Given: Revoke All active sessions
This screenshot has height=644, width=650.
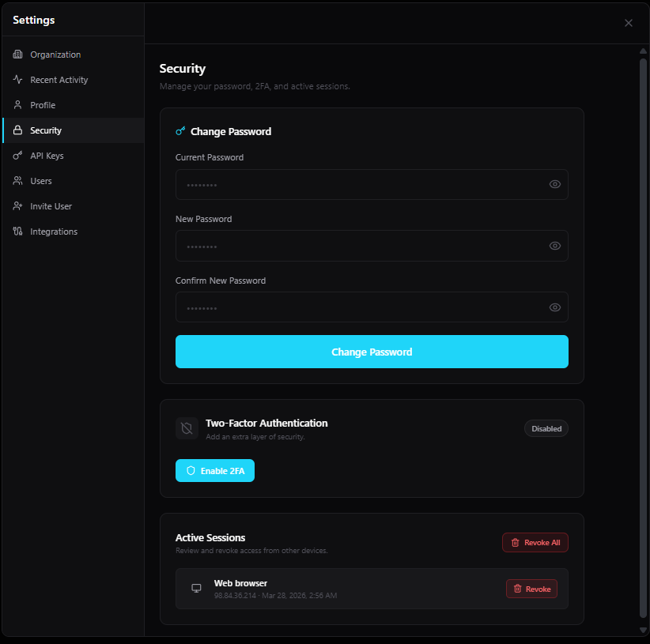Looking at the screenshot, I should (x=535, y=542).
